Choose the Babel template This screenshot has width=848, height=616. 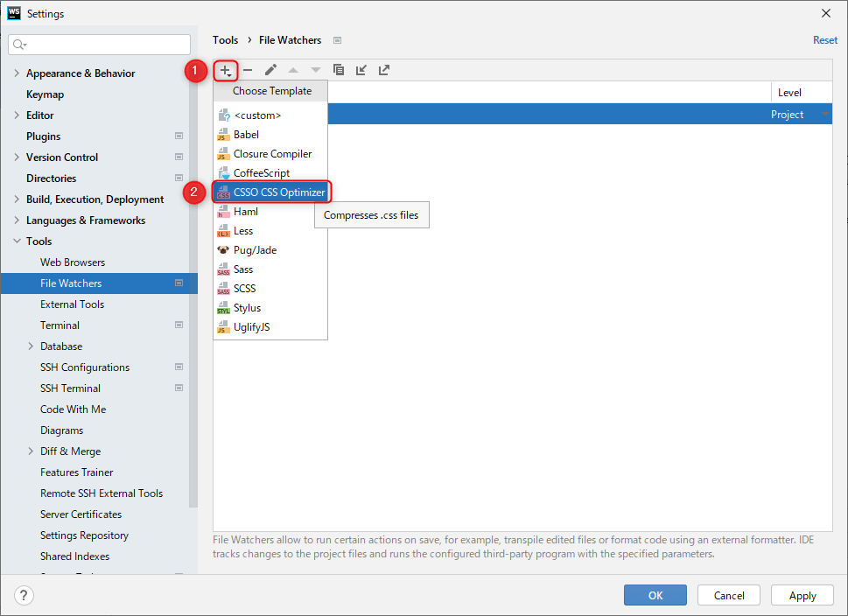[270, 135]
